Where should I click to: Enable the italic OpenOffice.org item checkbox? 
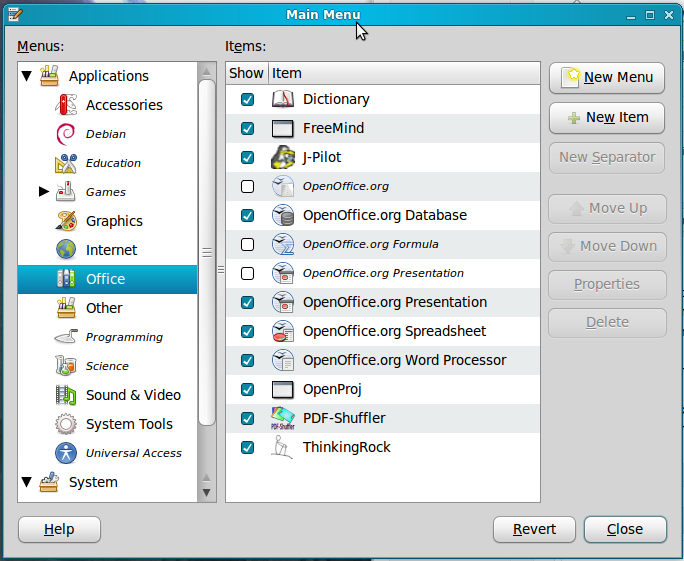[x=247, y=186]
